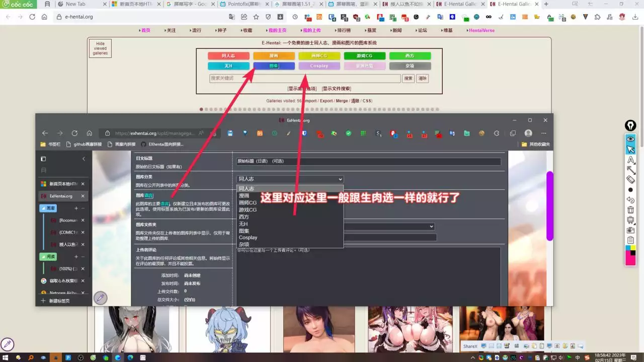Click the trash can clear-all icon
644x362 pixels.
click(x=630, y=210)
